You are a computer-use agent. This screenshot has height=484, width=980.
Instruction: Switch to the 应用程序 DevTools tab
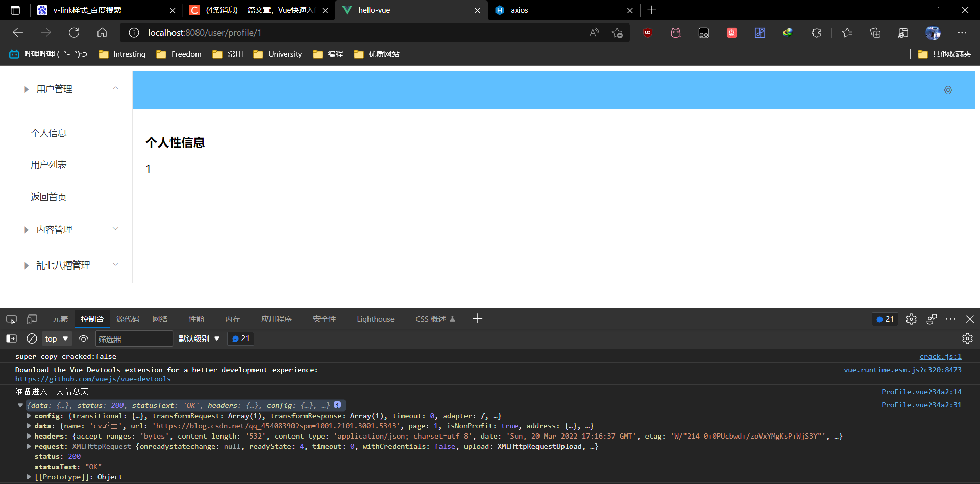(277, 319)
